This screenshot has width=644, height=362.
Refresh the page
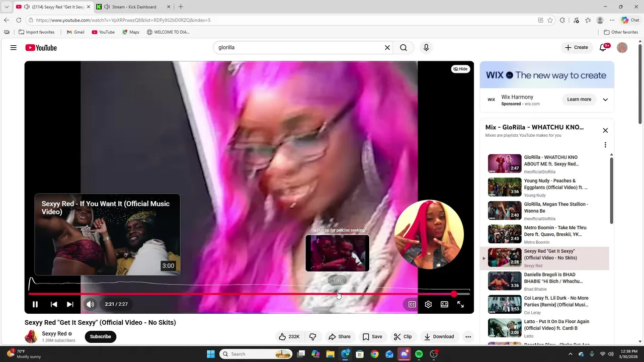coord(19,20)
